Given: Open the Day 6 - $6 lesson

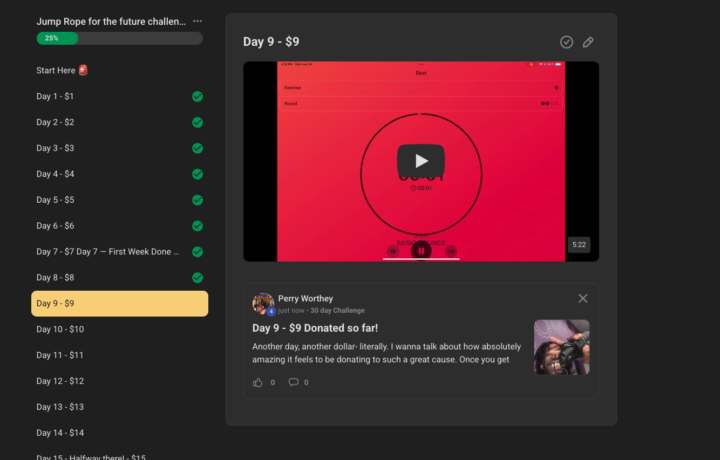Looking at the screenshot, I should [x=119, y=226].
